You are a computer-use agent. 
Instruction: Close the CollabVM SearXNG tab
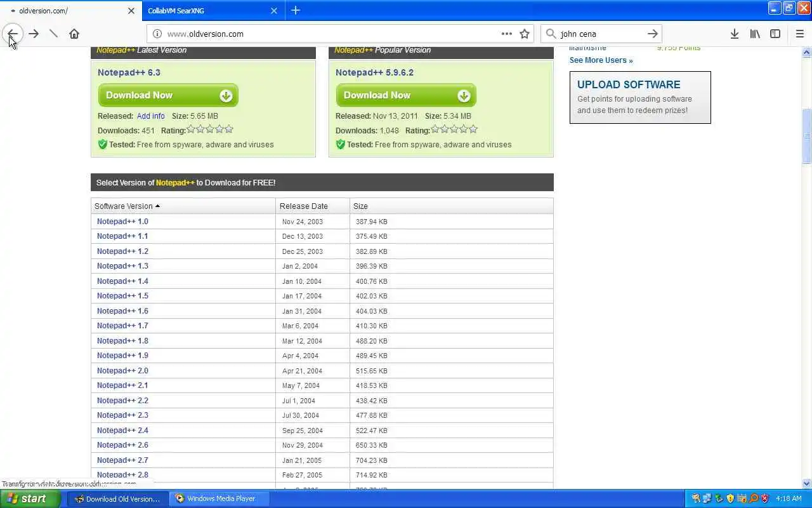click(274, 11)
